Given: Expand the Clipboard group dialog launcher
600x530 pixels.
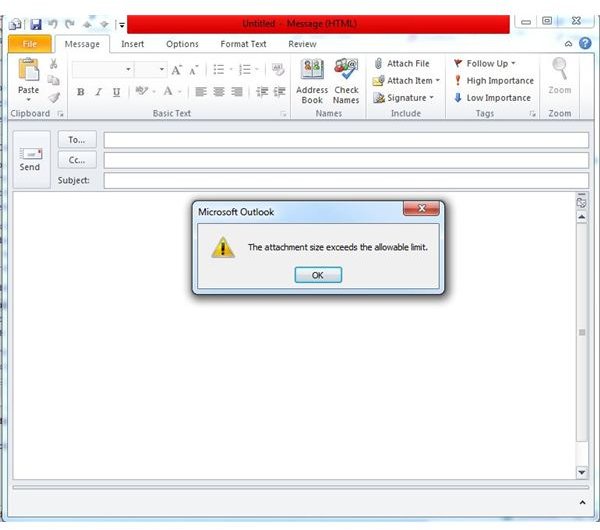Looking at the screenshot, I should [60, 114].
